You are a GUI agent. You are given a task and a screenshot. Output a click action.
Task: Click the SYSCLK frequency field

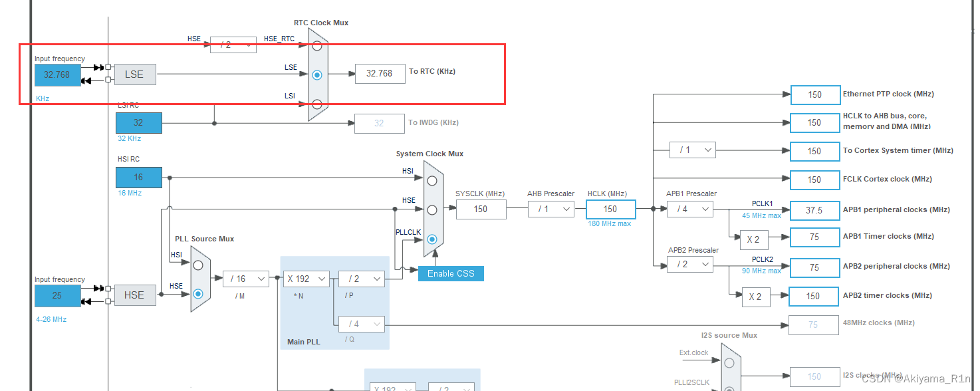481,209
